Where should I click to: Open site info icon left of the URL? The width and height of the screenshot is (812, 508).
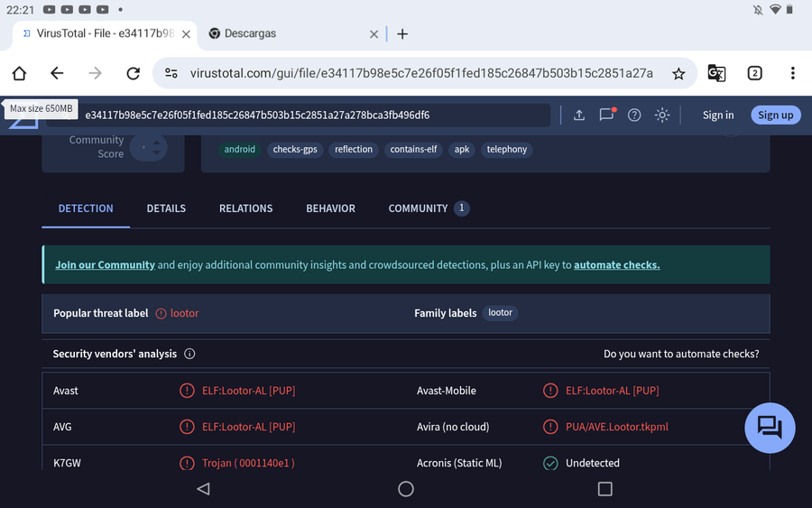tap(171, 73)
